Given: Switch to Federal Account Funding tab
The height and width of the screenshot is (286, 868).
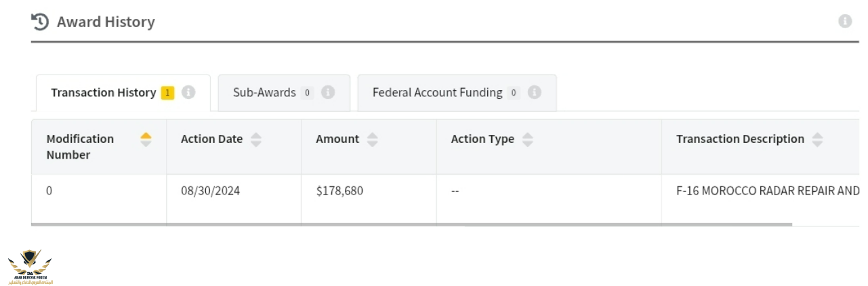Looking at the screenshot, I should 437,93.
